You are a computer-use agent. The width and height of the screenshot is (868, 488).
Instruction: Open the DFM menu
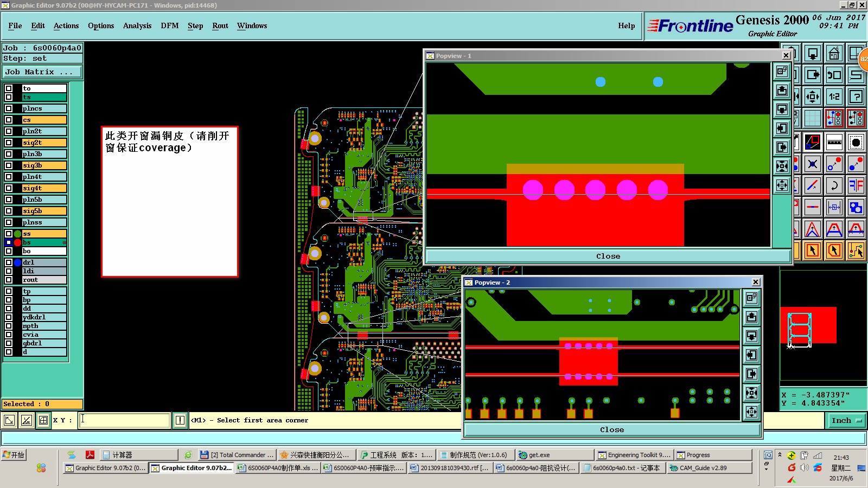170,25
